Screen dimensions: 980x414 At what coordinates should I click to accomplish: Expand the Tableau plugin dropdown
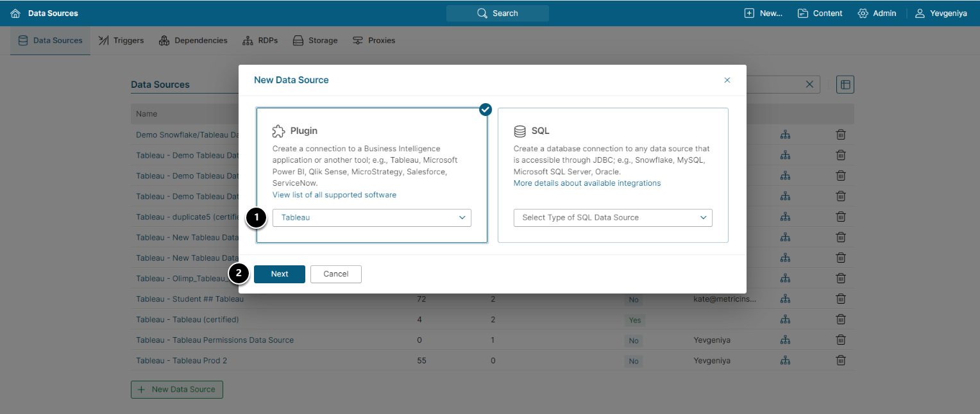click(372, 218)
